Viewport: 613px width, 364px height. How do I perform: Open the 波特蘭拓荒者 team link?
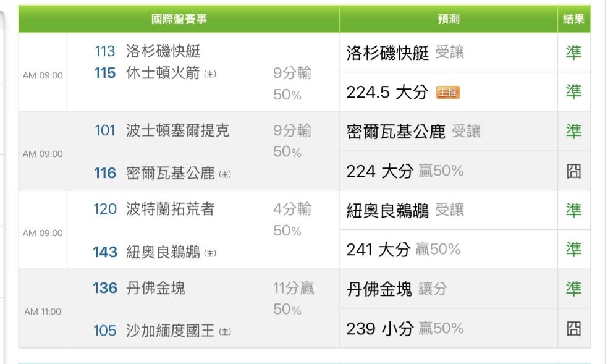[170, 210]
